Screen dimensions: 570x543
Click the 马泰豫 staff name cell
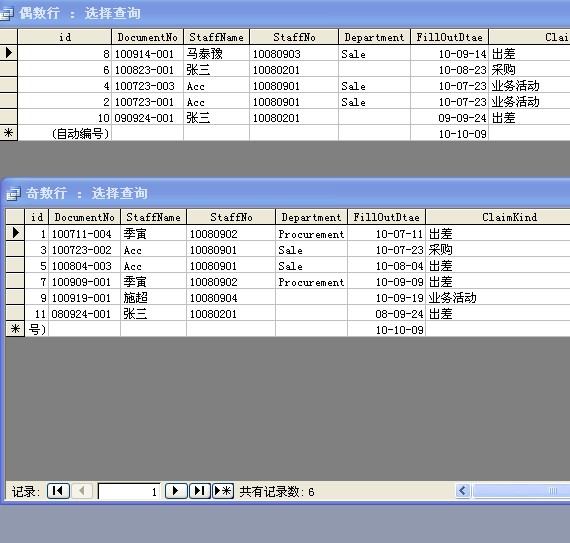216,53
